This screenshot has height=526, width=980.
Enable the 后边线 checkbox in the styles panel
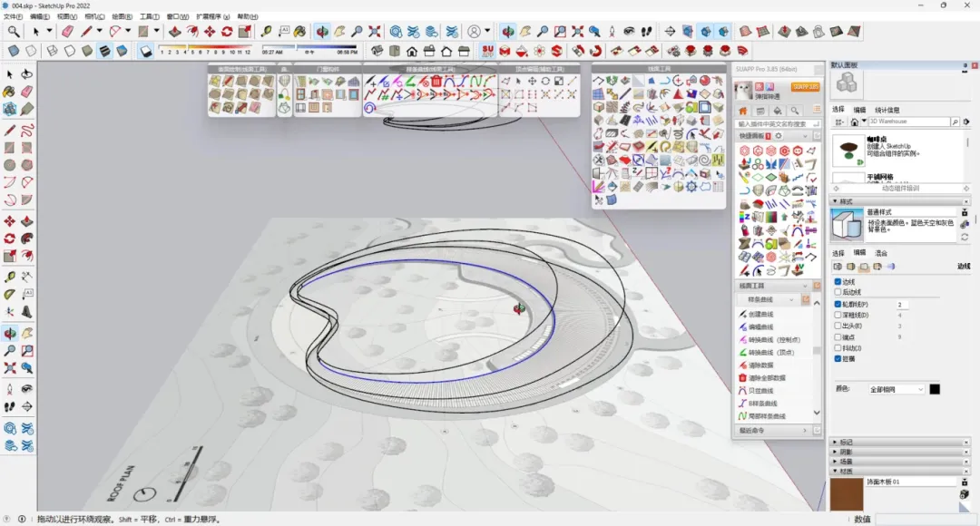pos(838,292)
